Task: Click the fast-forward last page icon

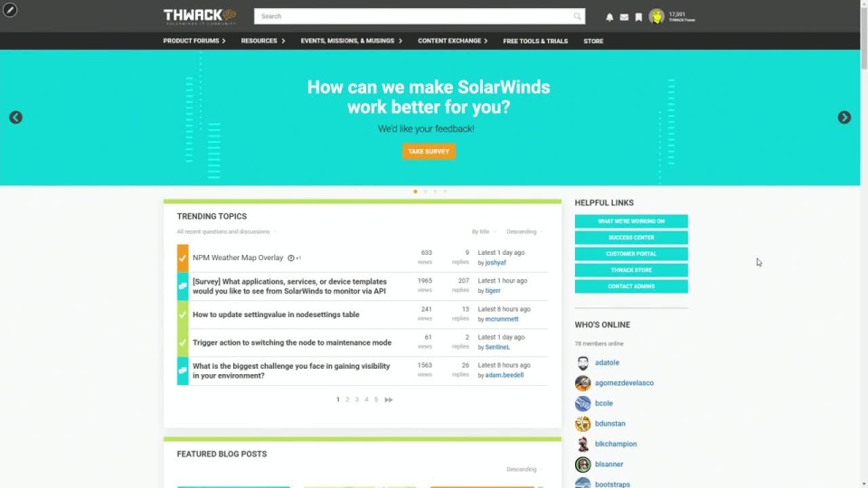Action: (389, 399)
